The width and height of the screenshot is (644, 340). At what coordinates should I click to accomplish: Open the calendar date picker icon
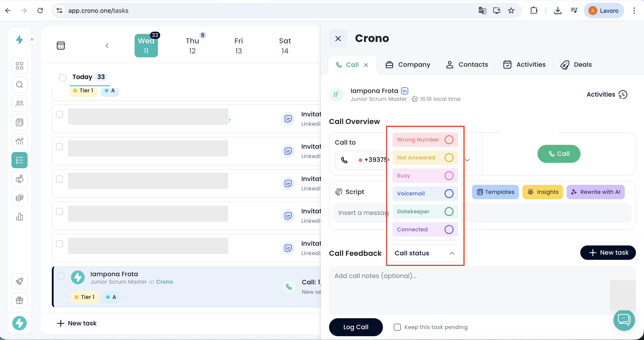(61, 46)
